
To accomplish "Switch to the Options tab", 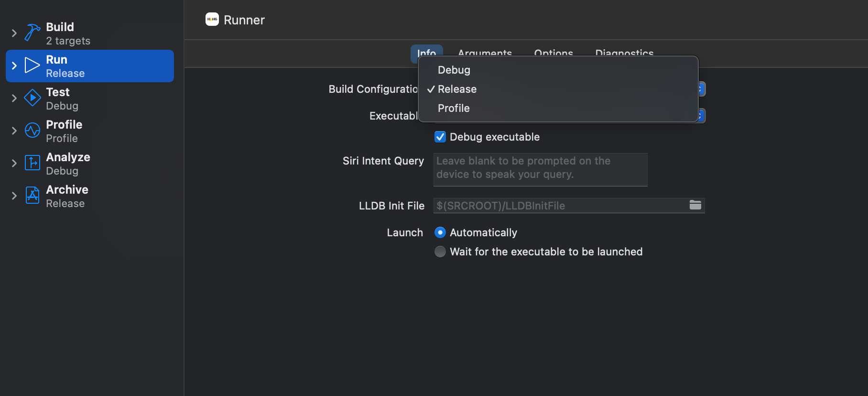I will tap(553, 52).
